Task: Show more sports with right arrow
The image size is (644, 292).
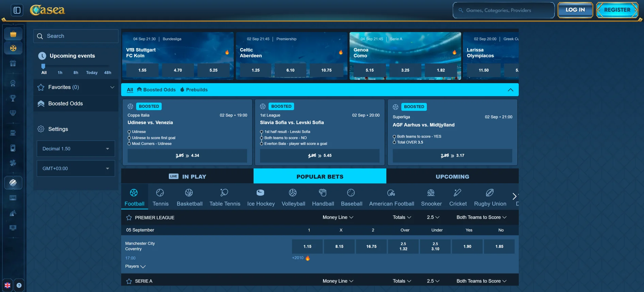Action: click(514, 196)
